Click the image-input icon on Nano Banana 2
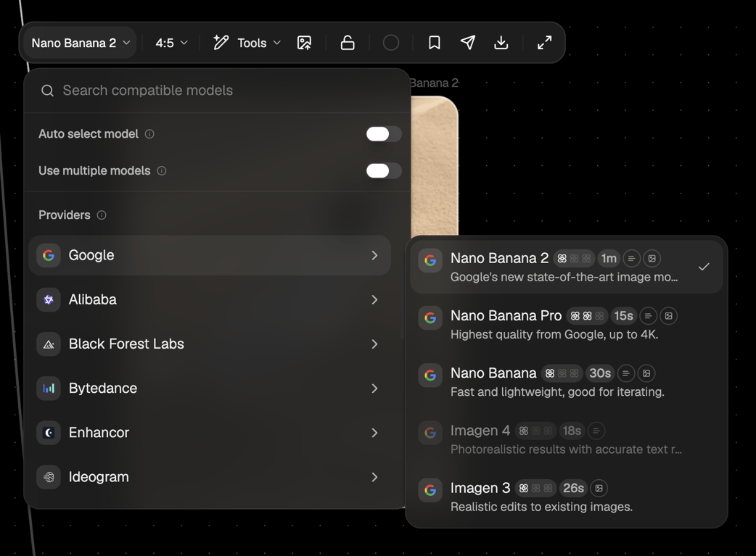The height and width of the screenshot is (556, 756). point(652,259)
